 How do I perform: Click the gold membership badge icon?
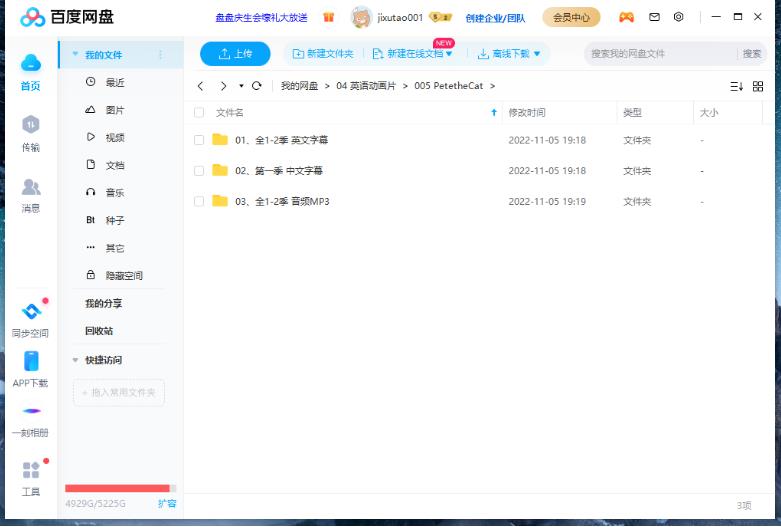click(440, 17)
